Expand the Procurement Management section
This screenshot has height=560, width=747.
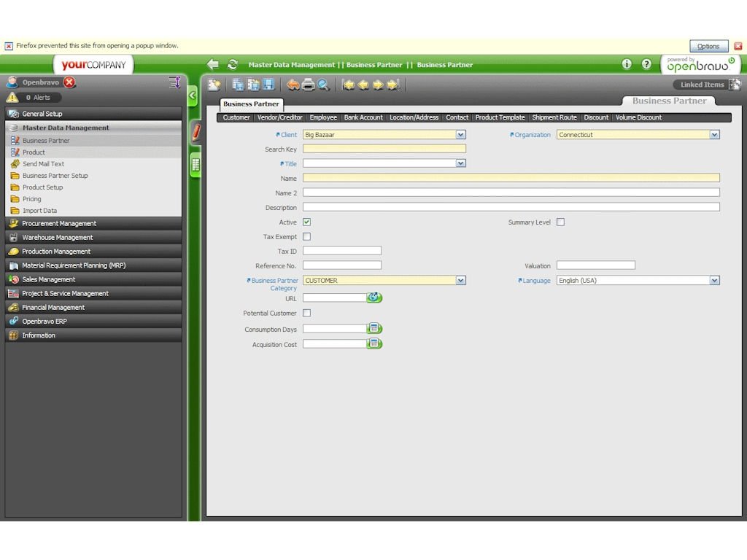(93, 223)
